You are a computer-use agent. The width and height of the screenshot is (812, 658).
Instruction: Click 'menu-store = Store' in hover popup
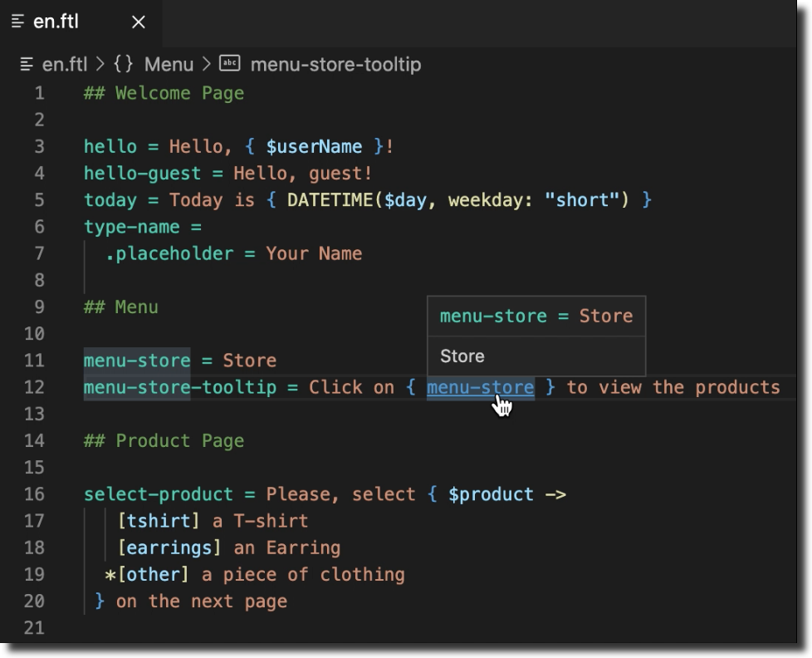click(536, 316)
